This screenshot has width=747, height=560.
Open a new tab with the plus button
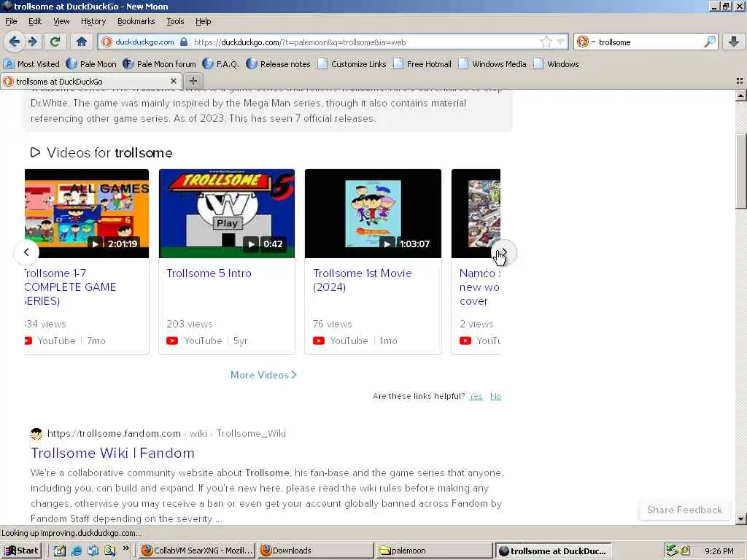point(193,81)
